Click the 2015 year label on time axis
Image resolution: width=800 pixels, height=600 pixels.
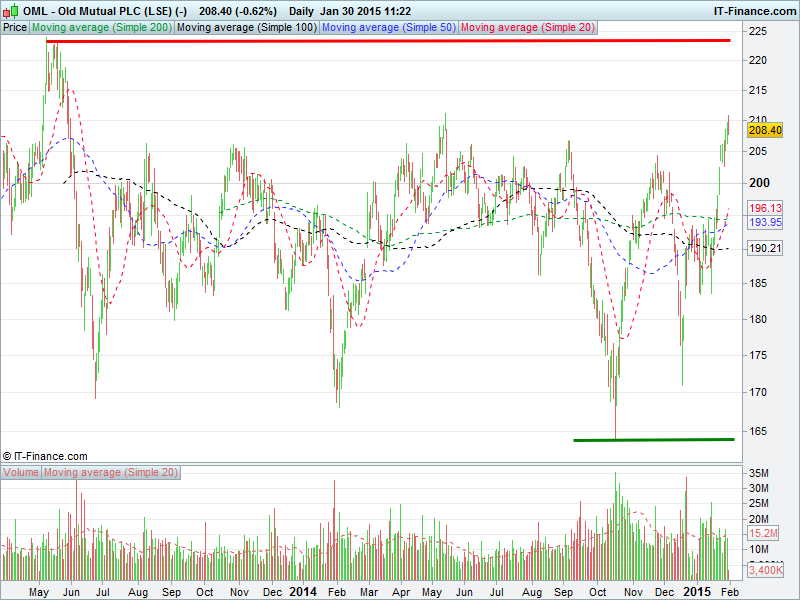coord(697,592)
